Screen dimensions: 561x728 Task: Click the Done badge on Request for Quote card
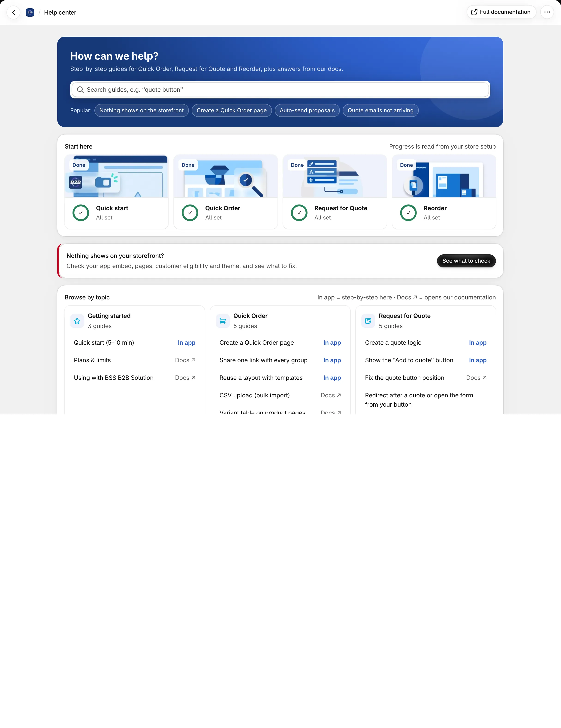click(297, 165)
